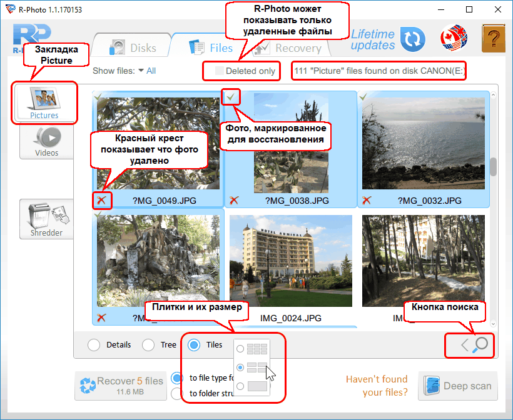Select the Tree view radio button
This screenshot has height=420, width=513.
[x=148, y=345]
